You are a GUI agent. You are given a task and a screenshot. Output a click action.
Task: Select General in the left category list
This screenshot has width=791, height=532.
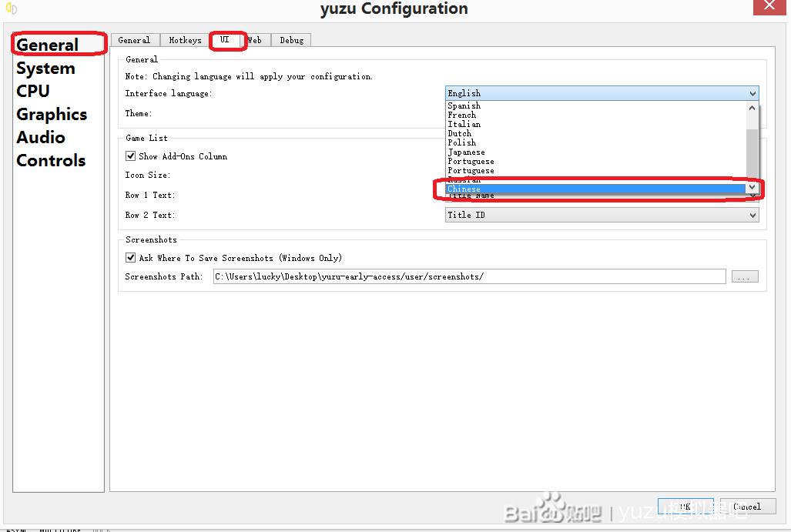47,45
